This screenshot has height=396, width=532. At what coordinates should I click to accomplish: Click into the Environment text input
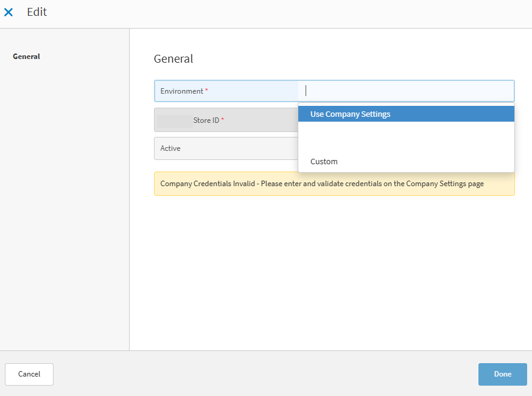[408, 91]
